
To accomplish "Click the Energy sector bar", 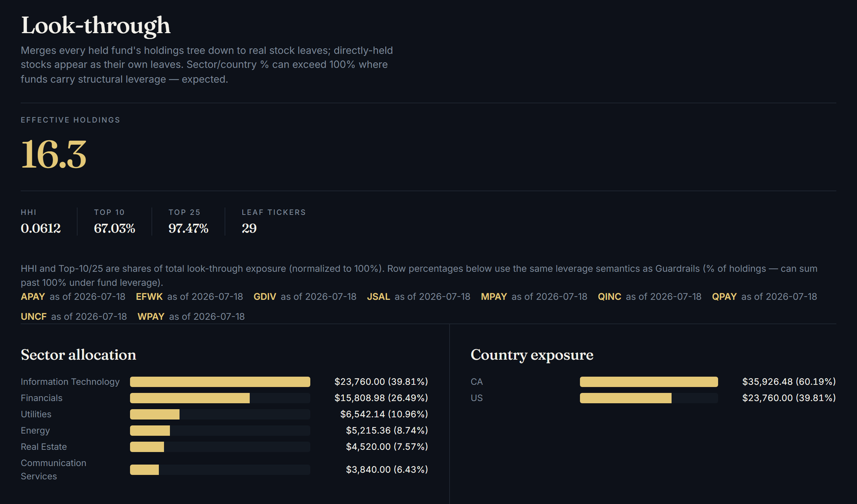I will 220,431.
